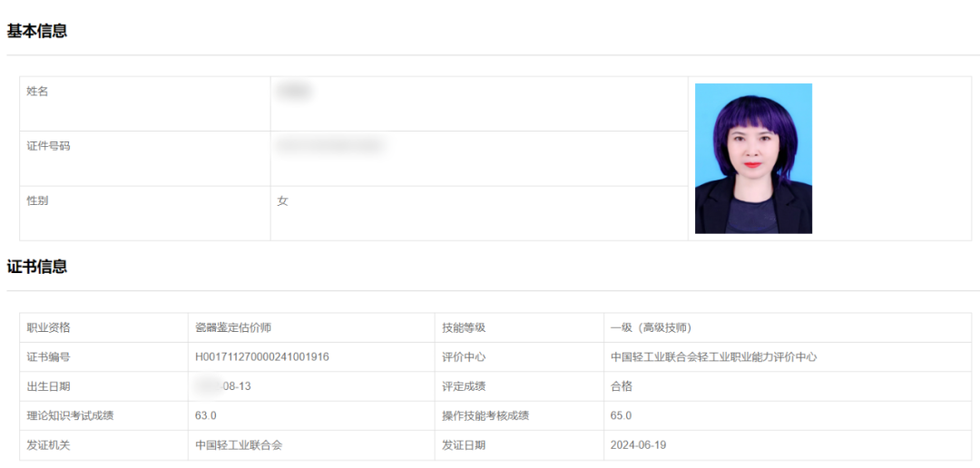Click the 理论知识考试成绩 label cell

pos(103,415)
